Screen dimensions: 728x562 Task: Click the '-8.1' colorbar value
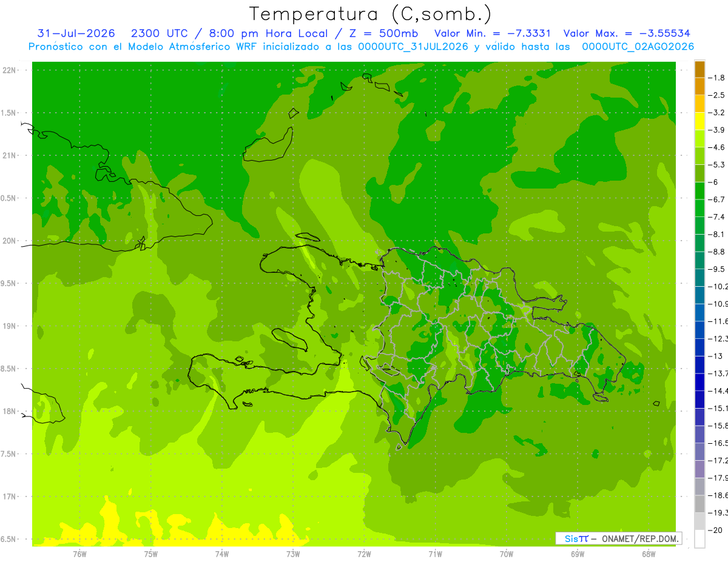click(716, 234)
